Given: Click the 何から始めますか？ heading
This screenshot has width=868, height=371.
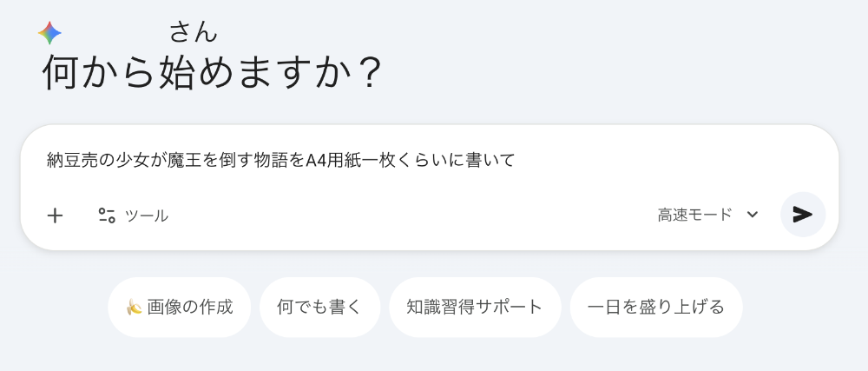Looking at the screenshot, I should (x=213, y=74).
